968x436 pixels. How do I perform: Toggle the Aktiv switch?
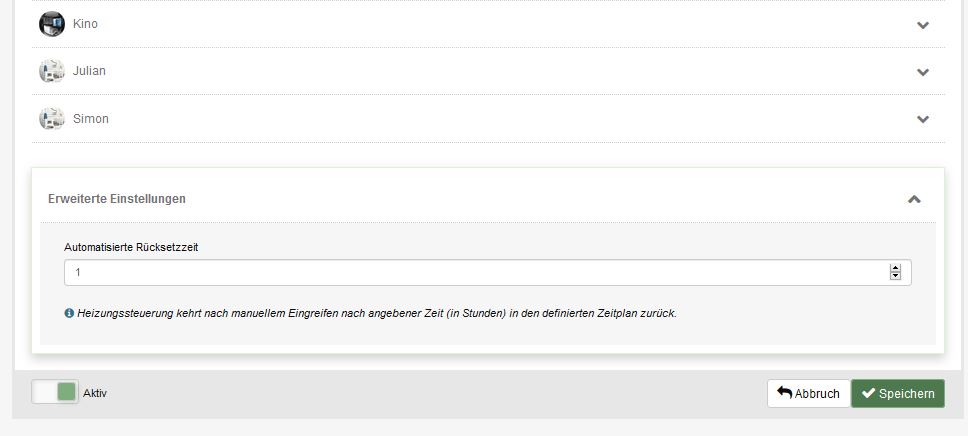[x=55, y=392]
